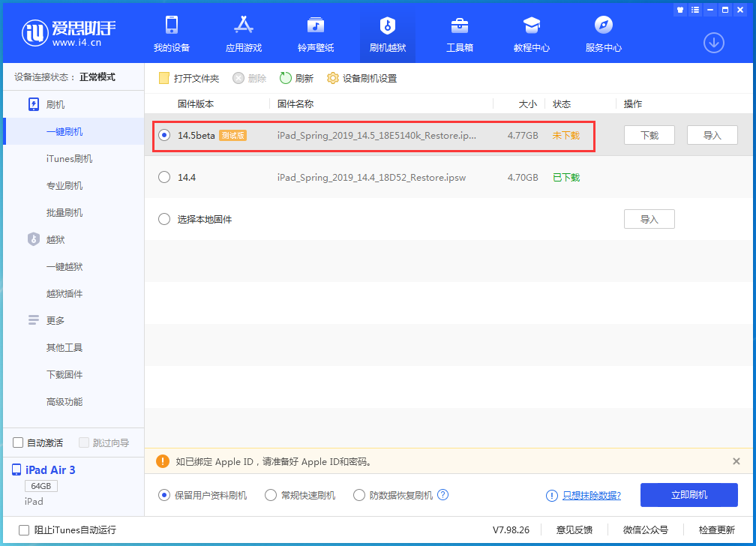The height and width of the screenshot is (546, 756).
Task: Click the 固件版本 column header
Action: click(196, 103)
